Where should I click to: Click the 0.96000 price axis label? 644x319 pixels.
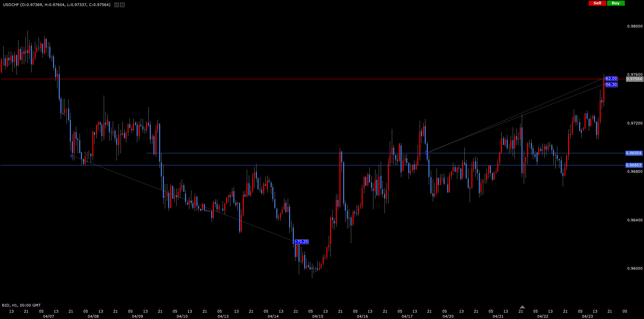pos(635,268)
